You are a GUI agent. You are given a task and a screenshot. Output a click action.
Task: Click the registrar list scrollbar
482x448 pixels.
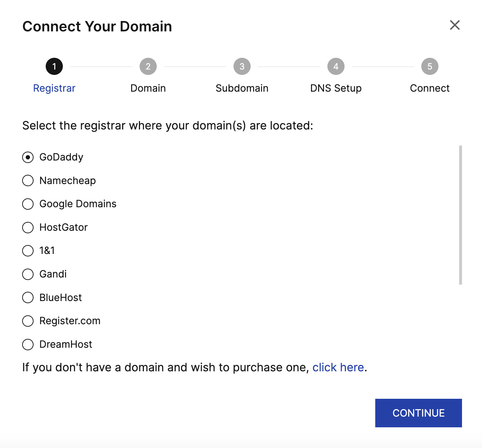(x=461, y=215)
